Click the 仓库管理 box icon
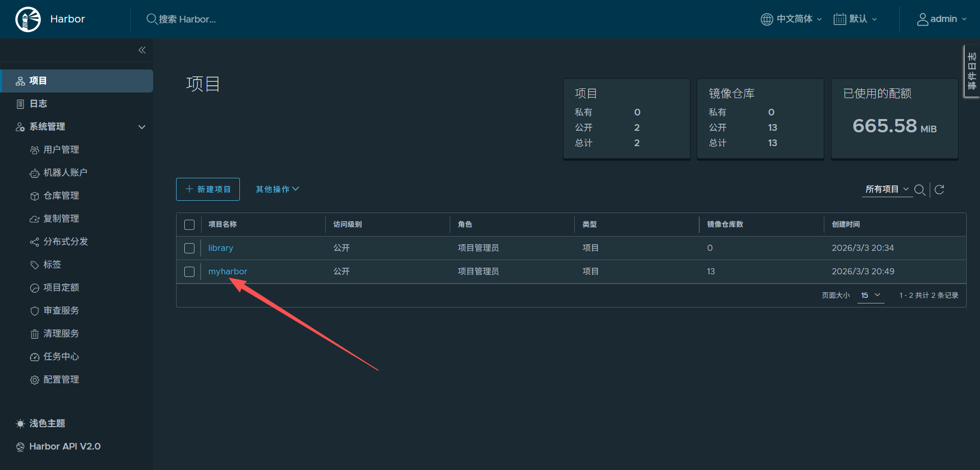The image size is (980, 470). 34,196
